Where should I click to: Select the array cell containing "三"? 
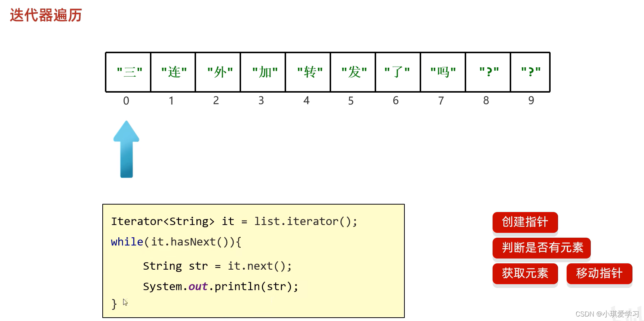coord(128,72)
